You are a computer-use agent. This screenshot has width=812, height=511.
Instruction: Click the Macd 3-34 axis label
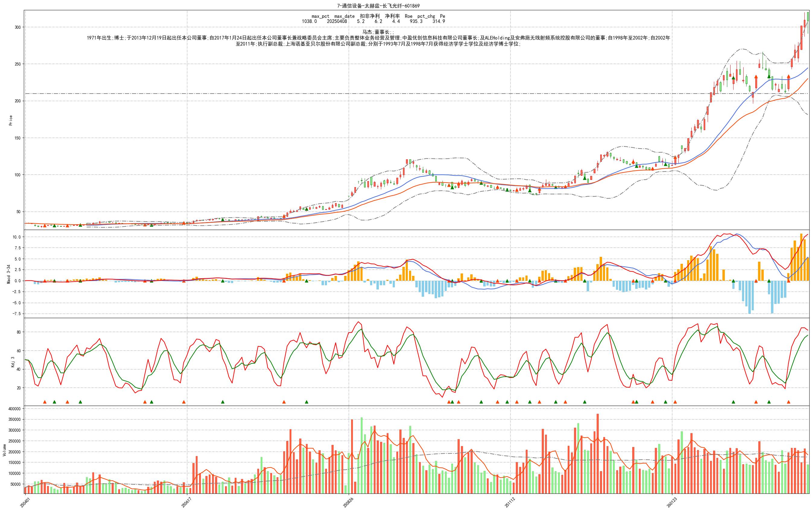[x=9, y=274]
